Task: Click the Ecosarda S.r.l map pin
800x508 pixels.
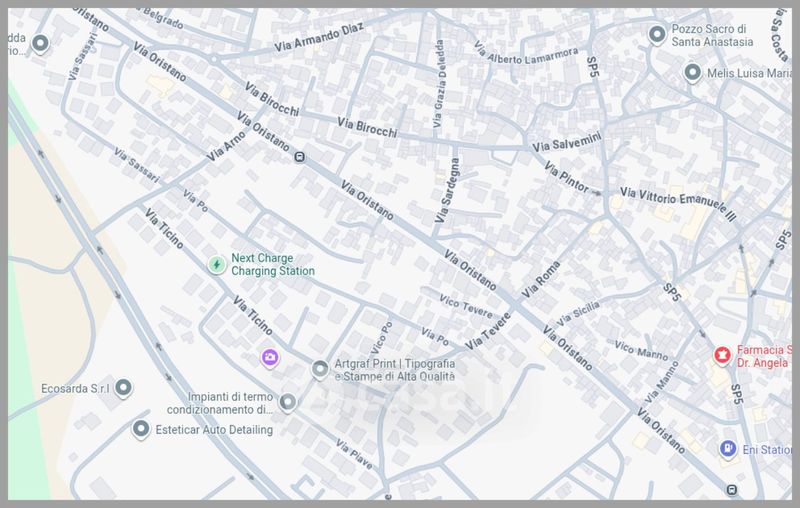Action: point(123,387)
